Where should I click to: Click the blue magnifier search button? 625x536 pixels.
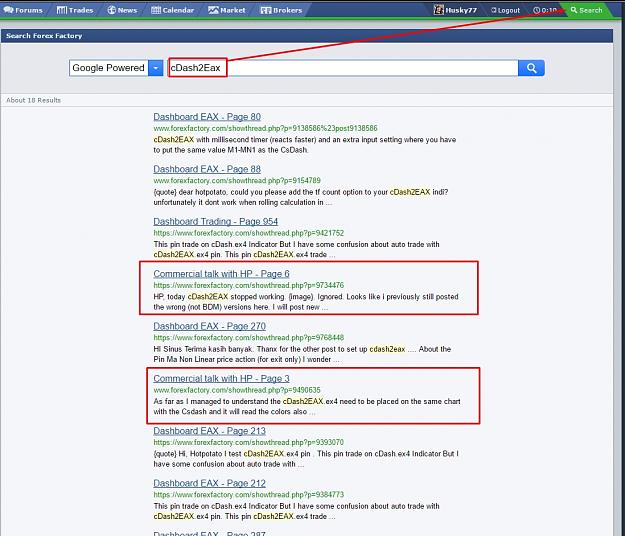[x=531, y=68]
